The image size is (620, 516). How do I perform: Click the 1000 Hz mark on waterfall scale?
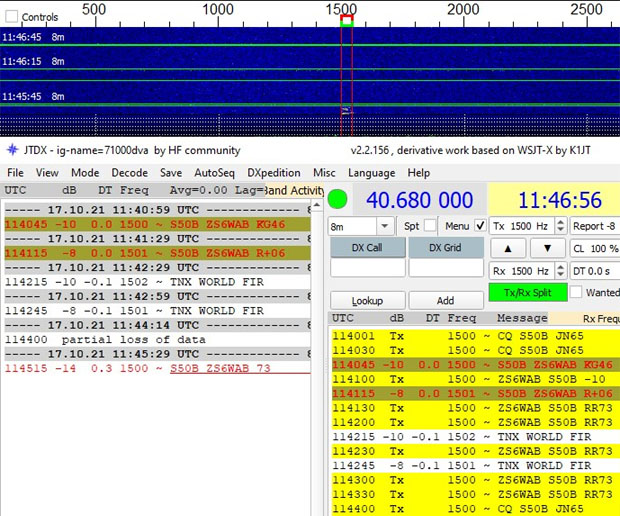click(x=218, y=9)
